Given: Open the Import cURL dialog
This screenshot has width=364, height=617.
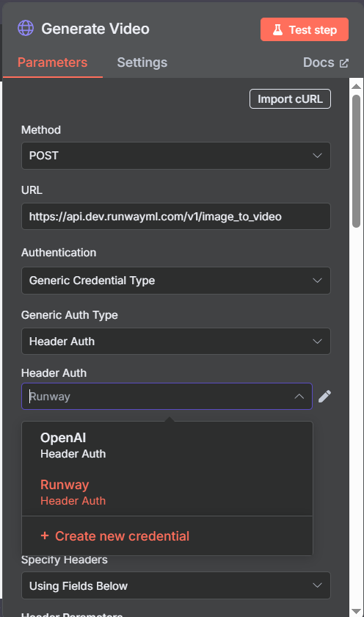Looking at the screenshot, I should click(x=290, y=98).
